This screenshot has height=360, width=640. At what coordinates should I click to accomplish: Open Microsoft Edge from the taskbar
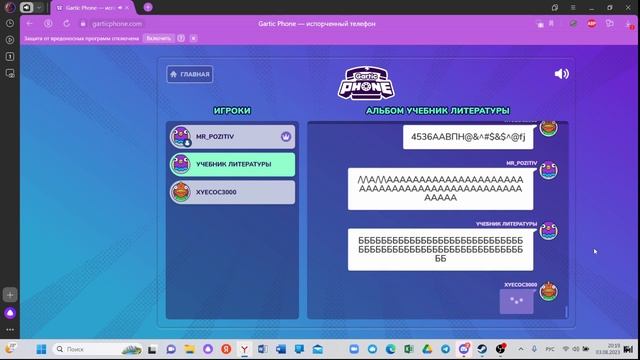click(x=391, y=349)
